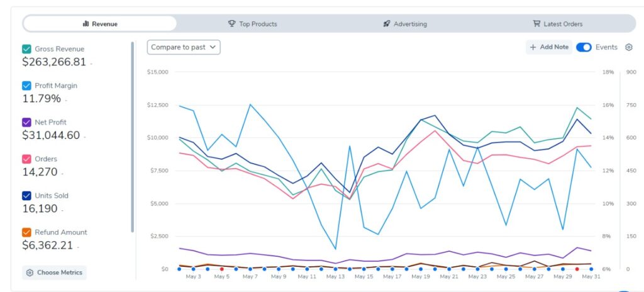
Task: Turn off the Events toggle switch
Action: click(x=584, y=47)
